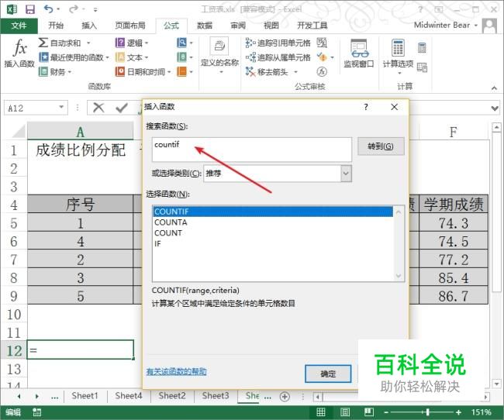Cancel formula entry with X icon
Image resolution: width=504 pixels, height=420 pixels.
(x=98, y=108)
